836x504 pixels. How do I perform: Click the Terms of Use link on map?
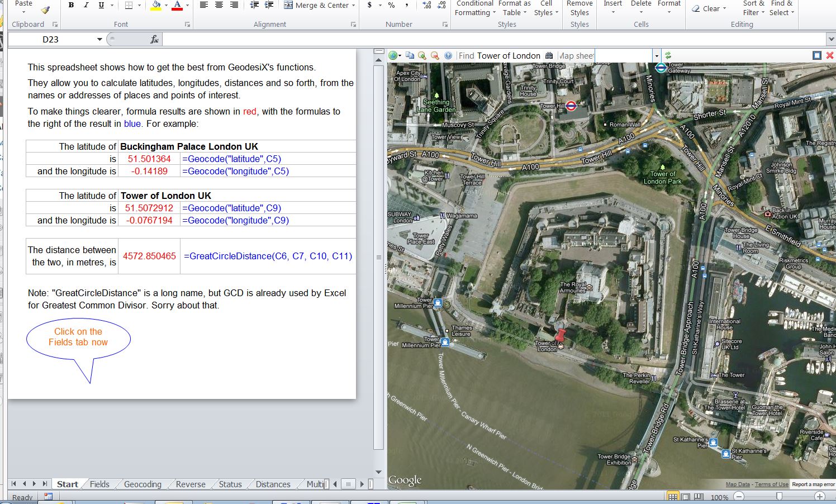pyautogui.click(x=771, y=484)
